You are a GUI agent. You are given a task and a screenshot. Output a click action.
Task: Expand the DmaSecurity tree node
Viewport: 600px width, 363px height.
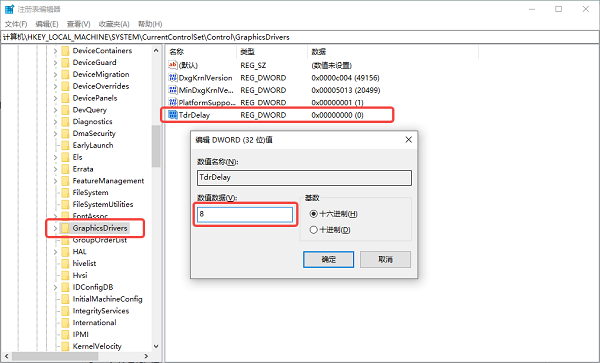[55, 134]
